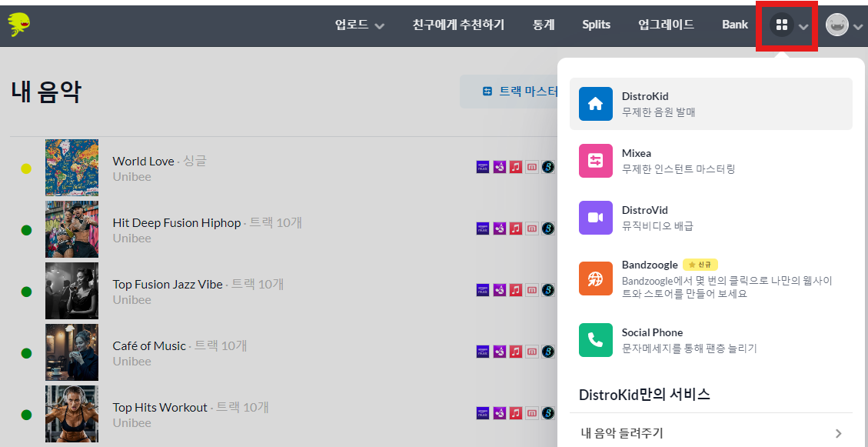This screenshot has height=447, width=868.
Task: Open the Hit Deep Fusion Hiphop album link
Action: click(x=177, y=222)
